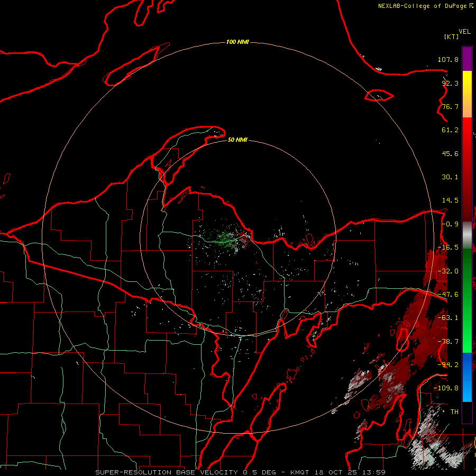Select the purple top segment of color scale
476x476 pixels.
[x=467, y=59]
